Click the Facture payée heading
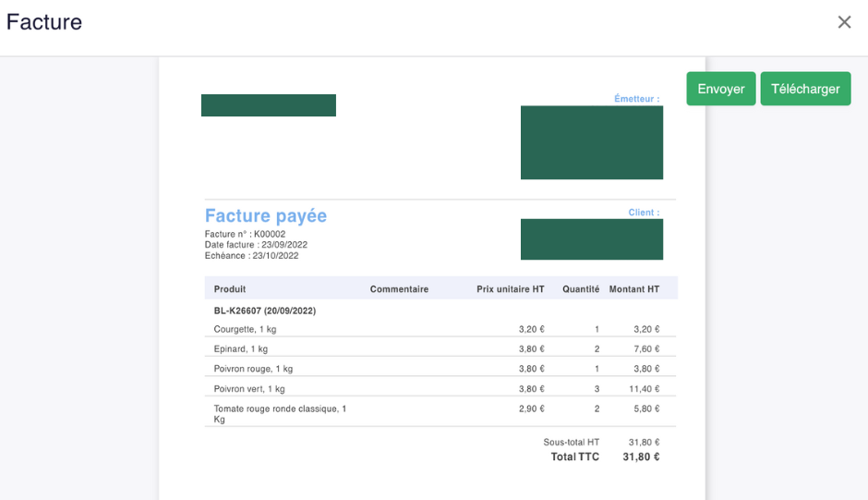This screenshot has width=868, height=500. click(266, 216)
